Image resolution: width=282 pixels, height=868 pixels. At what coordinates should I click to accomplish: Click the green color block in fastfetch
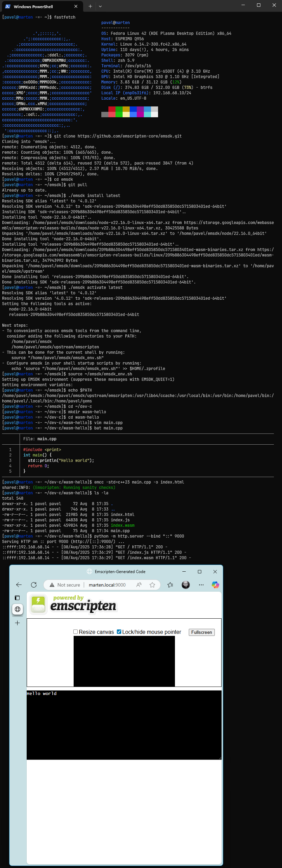click(x=119, y=109)
